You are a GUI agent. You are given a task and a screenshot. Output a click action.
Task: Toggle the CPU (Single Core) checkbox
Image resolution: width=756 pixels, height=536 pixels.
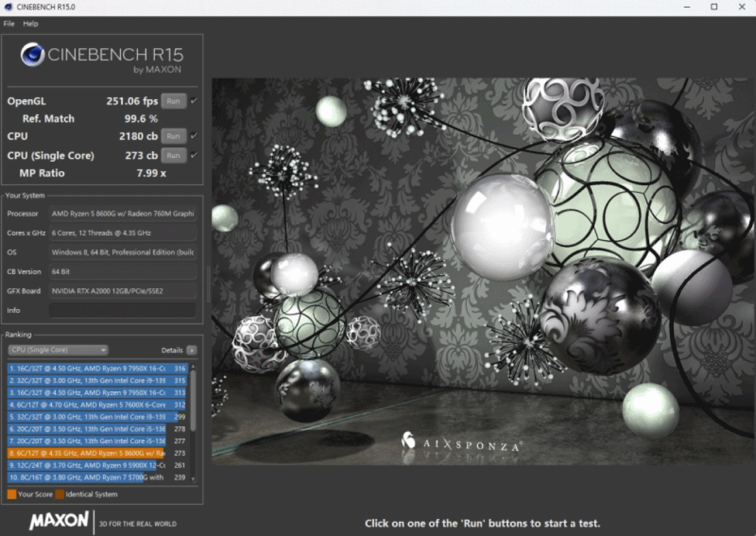(194, 155)
